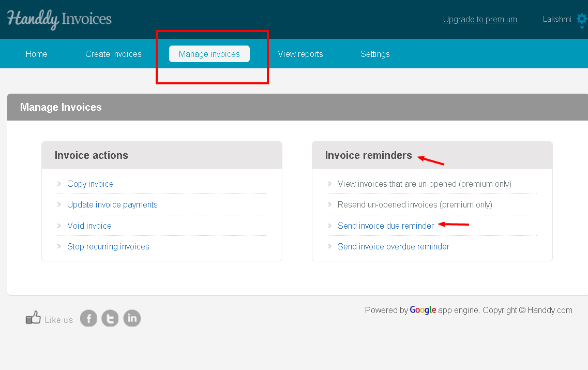Open the LinkedIn icon in footer
This screenshot has width=588, height=370.
[x=132, y=318]
